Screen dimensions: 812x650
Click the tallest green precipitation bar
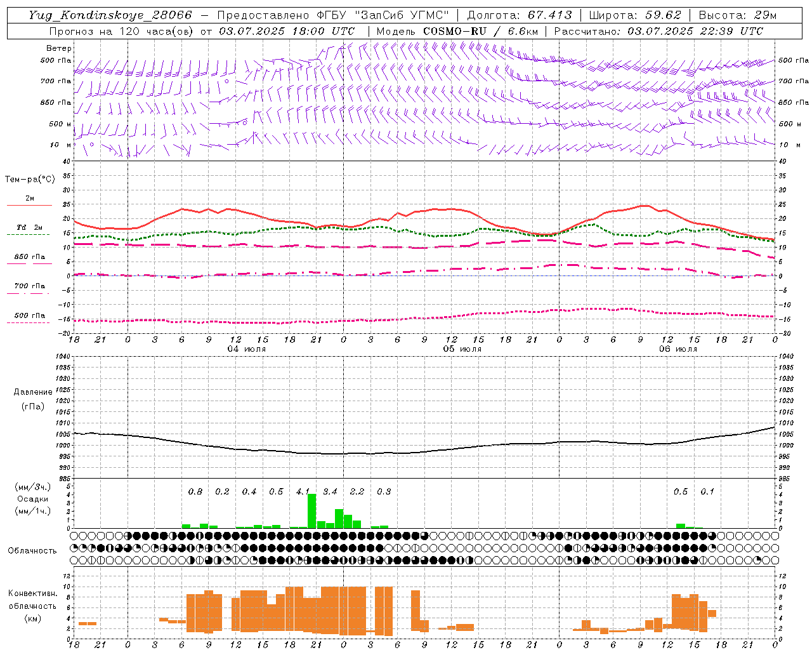(311, 511)
